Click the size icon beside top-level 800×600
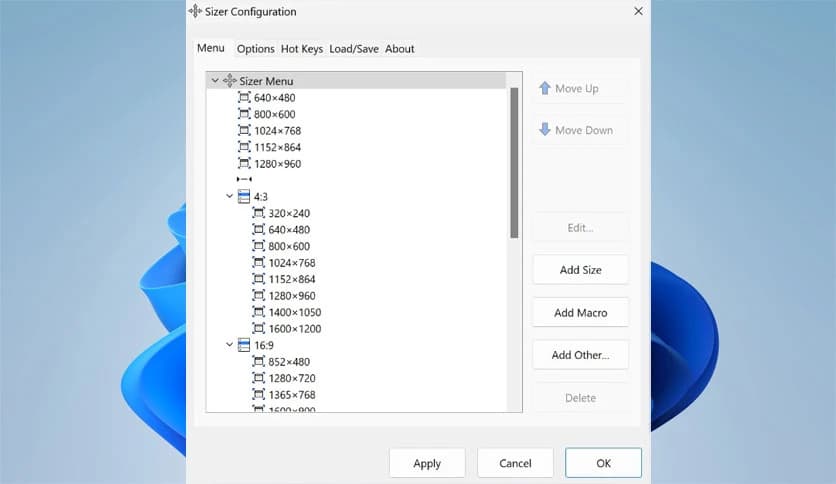The height and width of the screenshot is (484, 836). [244, 114]
